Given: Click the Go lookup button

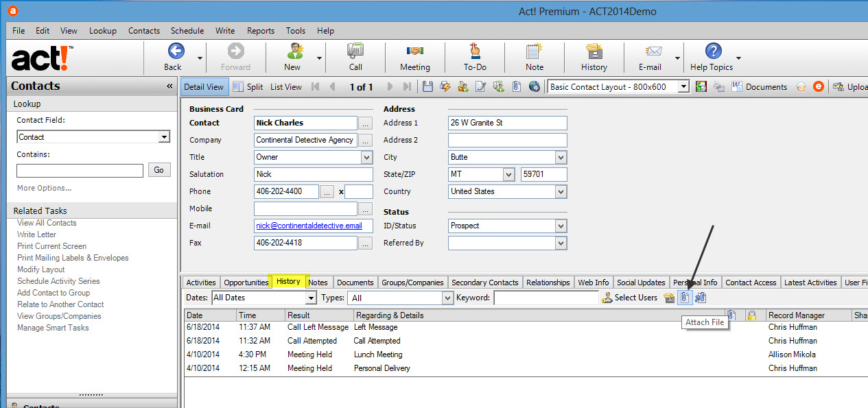Looking at the screenshot, I should pyautogui.click(x=159, y=170).
